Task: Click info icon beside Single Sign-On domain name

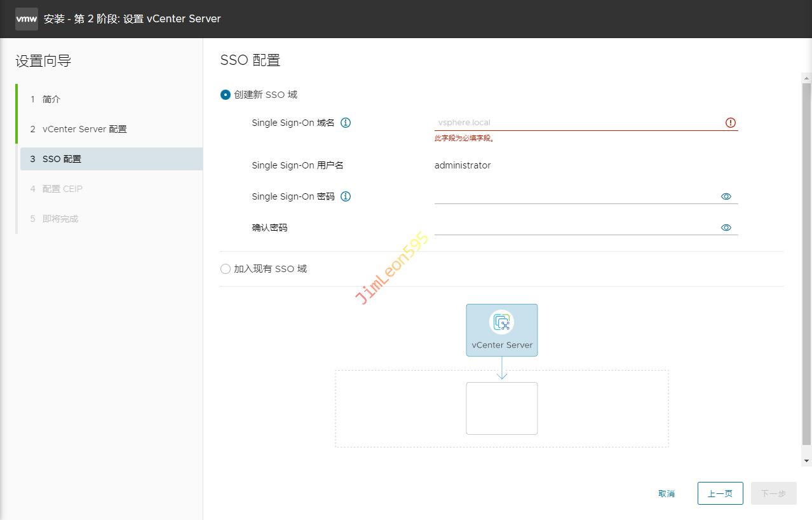Action: click(346, 123)
